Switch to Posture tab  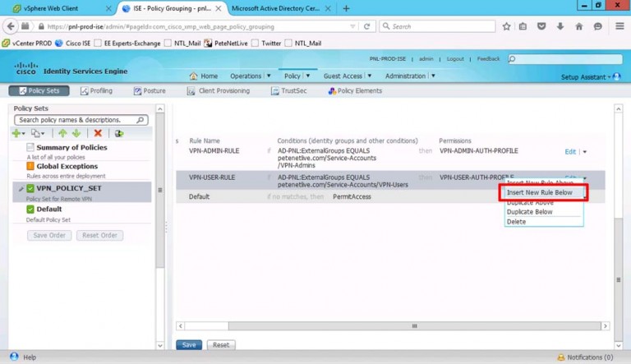pyautogui.click(x=150, y=90)
